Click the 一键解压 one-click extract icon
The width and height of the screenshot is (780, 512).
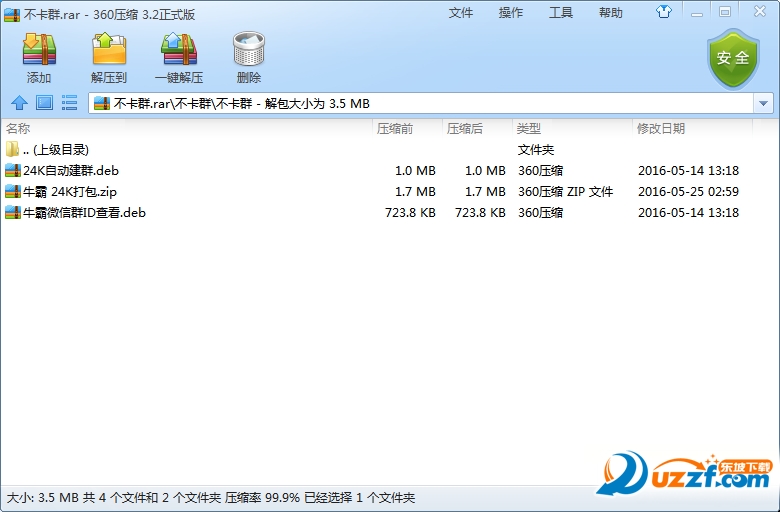pyautogui.click(x=179, y=49)
